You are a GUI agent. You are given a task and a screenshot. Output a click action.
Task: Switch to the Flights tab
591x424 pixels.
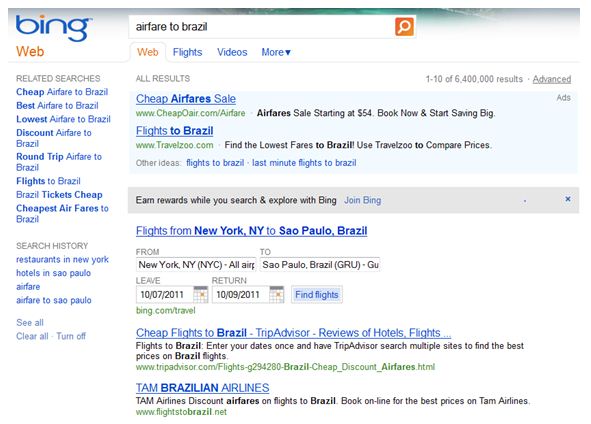click(x=187, y=52)
